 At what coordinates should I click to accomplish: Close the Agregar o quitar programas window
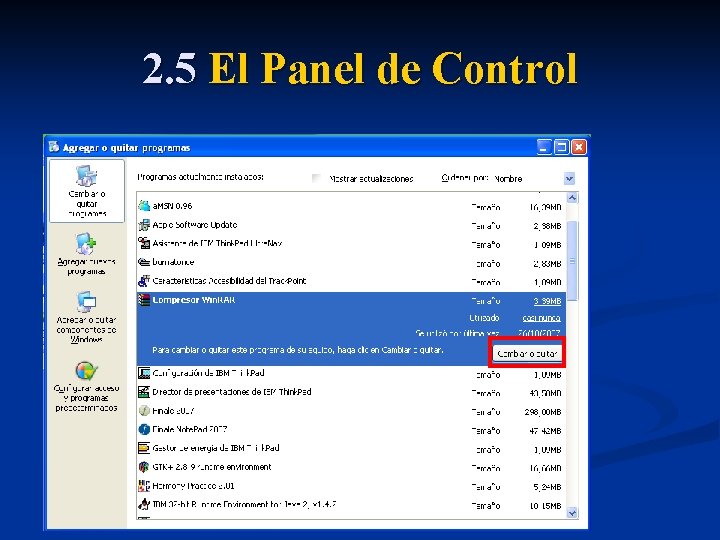tap(579, 147)
